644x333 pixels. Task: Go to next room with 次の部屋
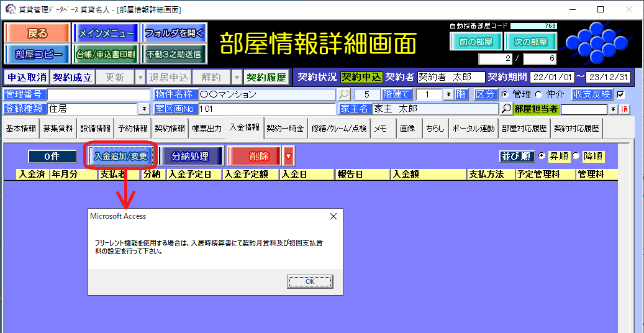pyautogui.click(x=530, y=42)
